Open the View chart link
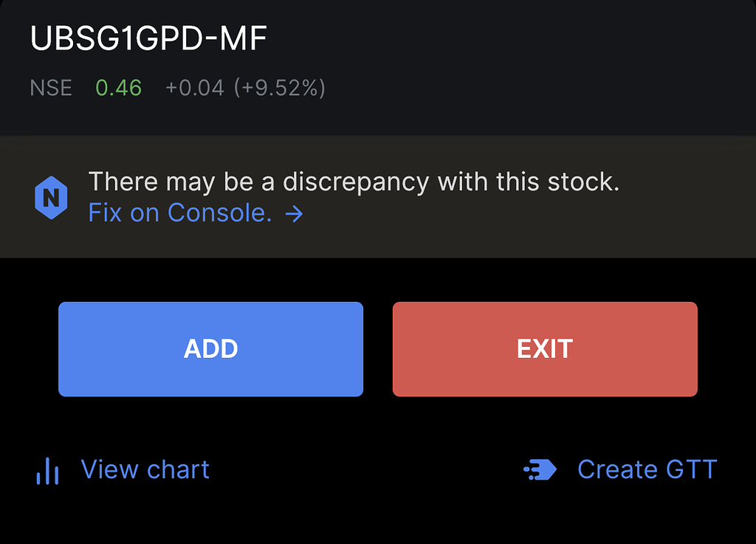 [x=145, y=469]
